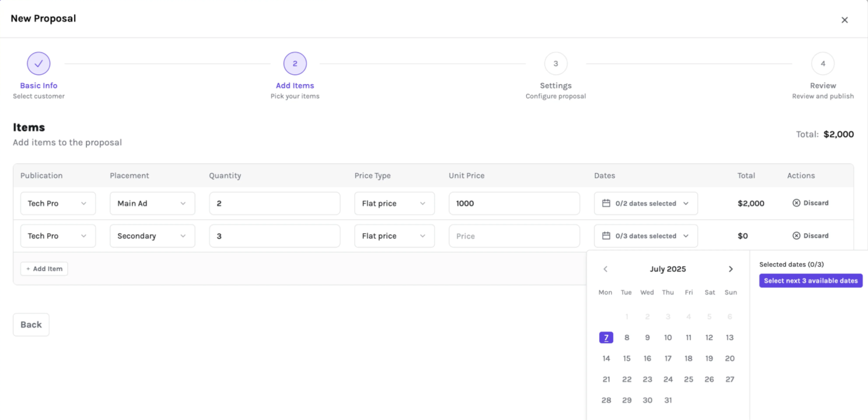Select July 14 in the calendar
Image resolution: width=868 pixels, height=420 pixels.
click(606, 358)
